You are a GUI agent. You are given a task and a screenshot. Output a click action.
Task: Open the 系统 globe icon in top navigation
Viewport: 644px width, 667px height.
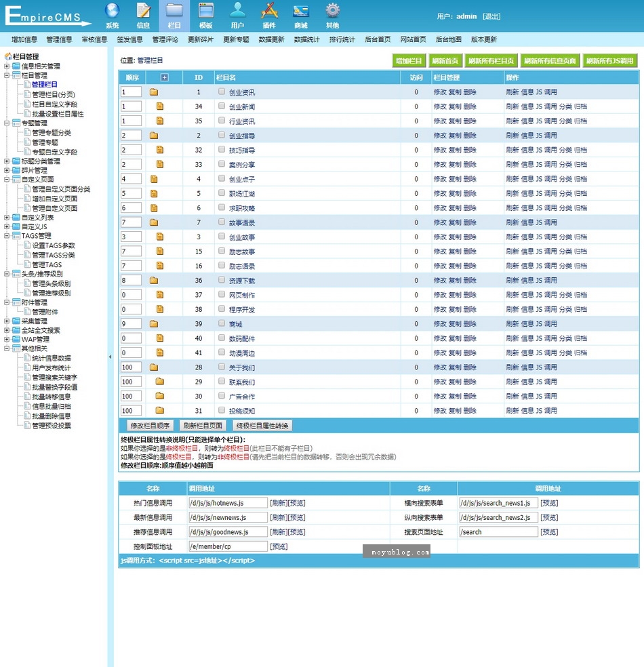coord(113,10)
